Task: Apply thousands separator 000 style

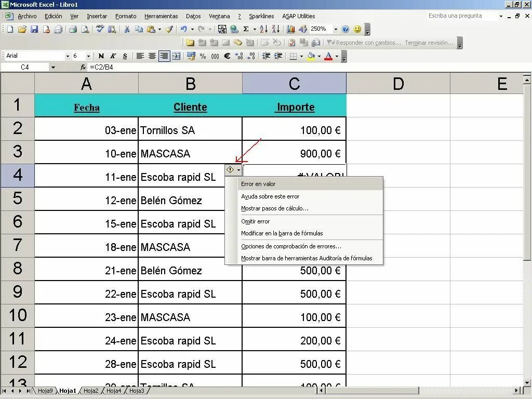Action: click(215, 56)
